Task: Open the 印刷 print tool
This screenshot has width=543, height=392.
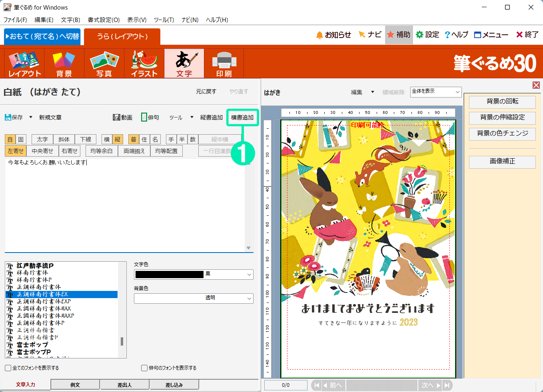Action: 224,64
